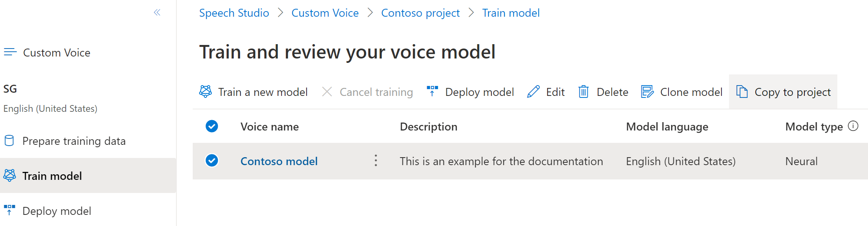Screen dimensions: 868x226
Task: Click the Delete trash can icon
Action: (583, 92)
